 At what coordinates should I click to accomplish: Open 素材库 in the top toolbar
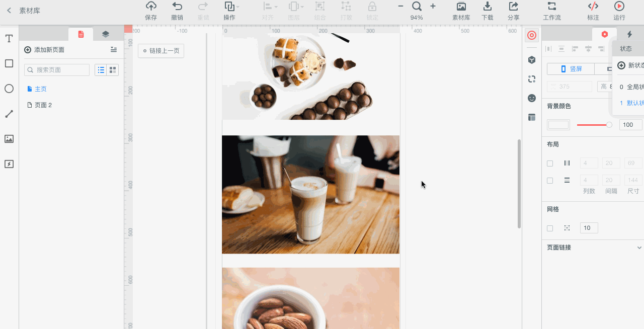[461, 11]
